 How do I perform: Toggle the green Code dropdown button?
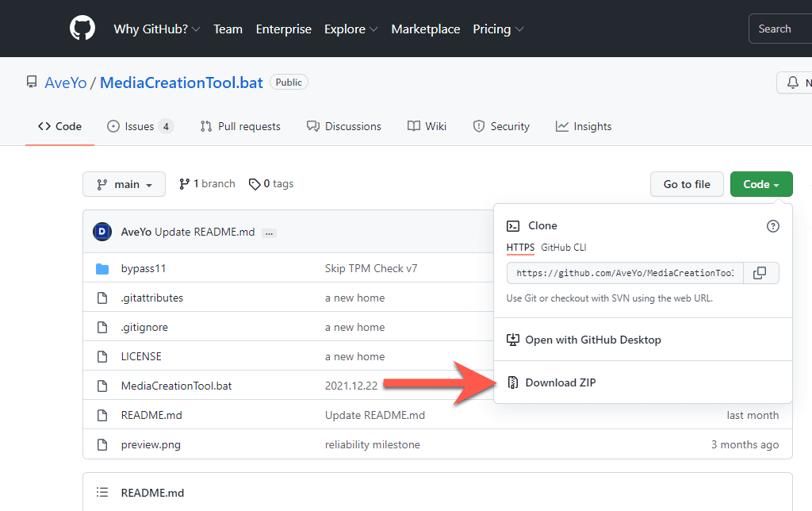[760, 184]
